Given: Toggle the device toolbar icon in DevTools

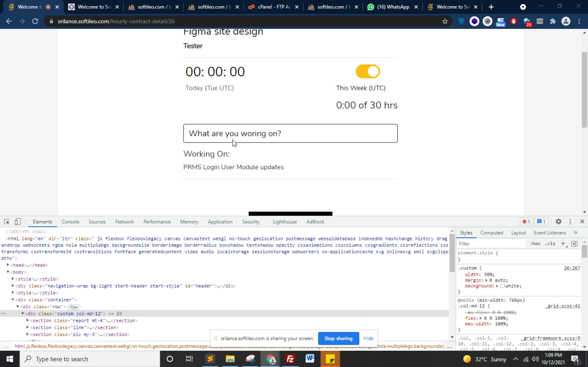Looking at the screenshot, I should pyautogui.click(x=18, y=222).
